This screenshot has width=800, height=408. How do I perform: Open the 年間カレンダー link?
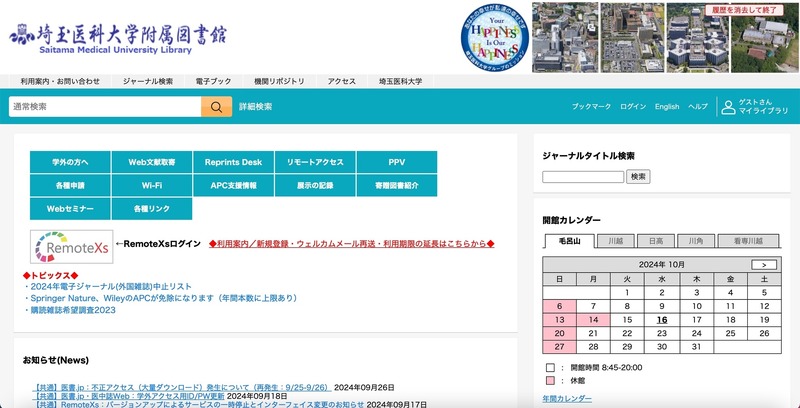coord(567,398)
